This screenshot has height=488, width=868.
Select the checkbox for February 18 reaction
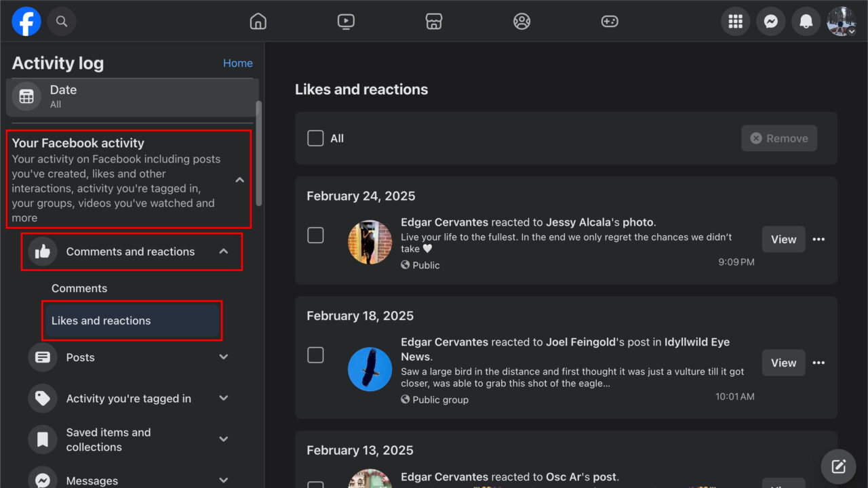pyautogui.click(x=315, y=354)
